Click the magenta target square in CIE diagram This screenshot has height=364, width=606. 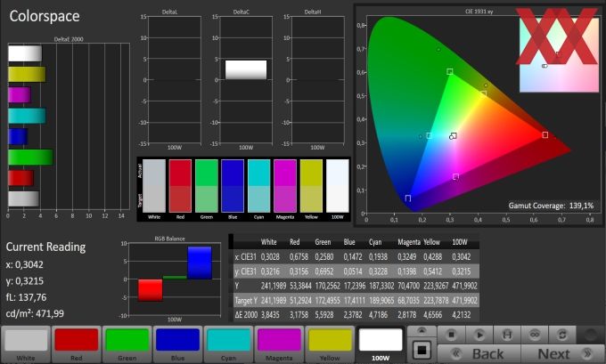[x=455, y=176]
